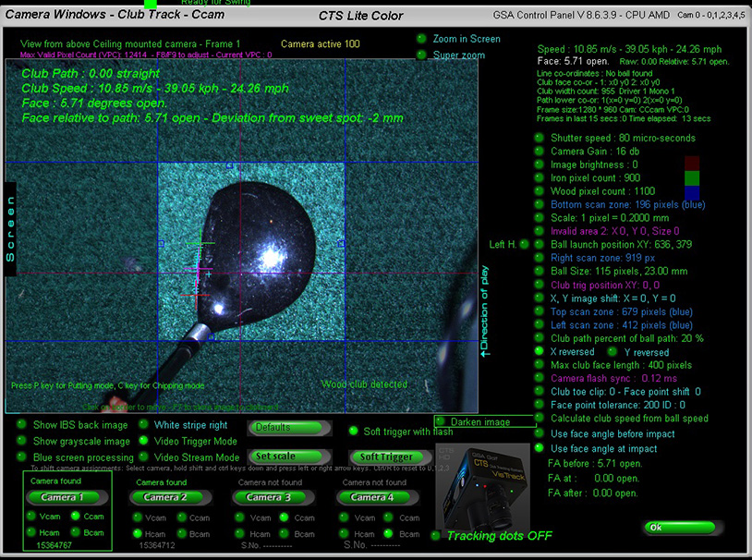Open the vertical Screen side tab
This screenshot has width=752, height=560.
tap(10, 229)
